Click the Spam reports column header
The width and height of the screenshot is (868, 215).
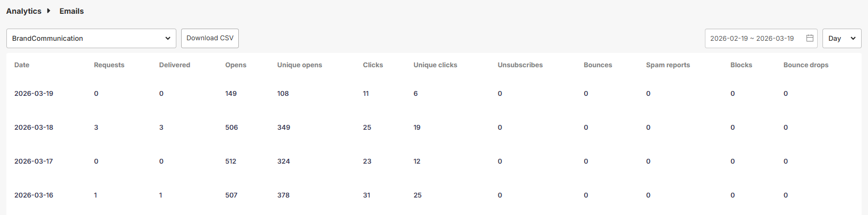pos(668,65)
